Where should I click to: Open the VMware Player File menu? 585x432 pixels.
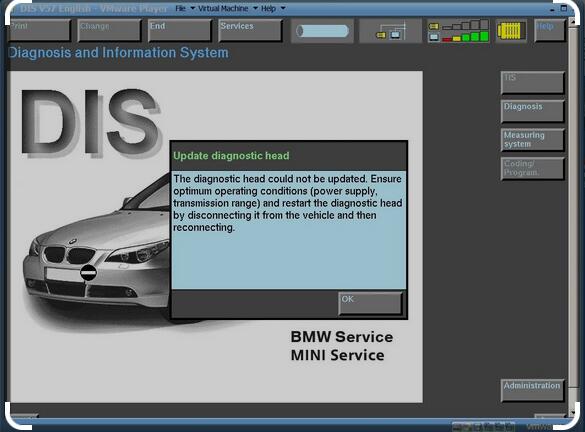(x=180, y=8)
